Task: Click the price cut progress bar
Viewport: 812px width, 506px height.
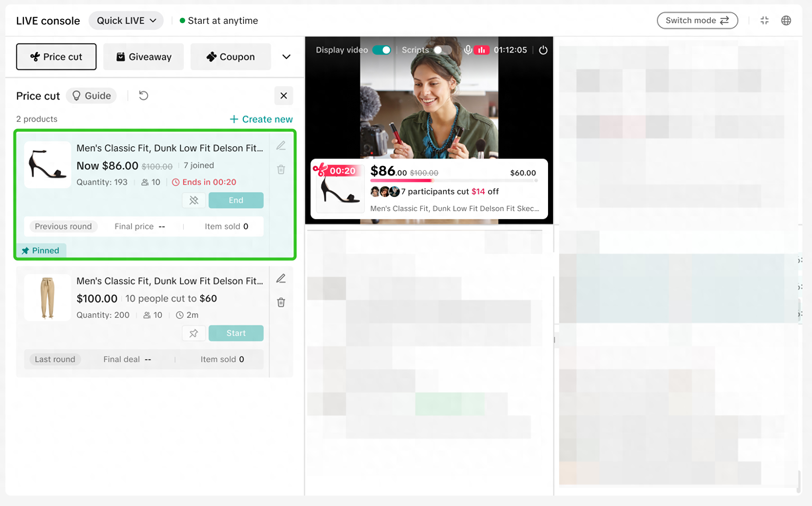Action: click(454, 181)
